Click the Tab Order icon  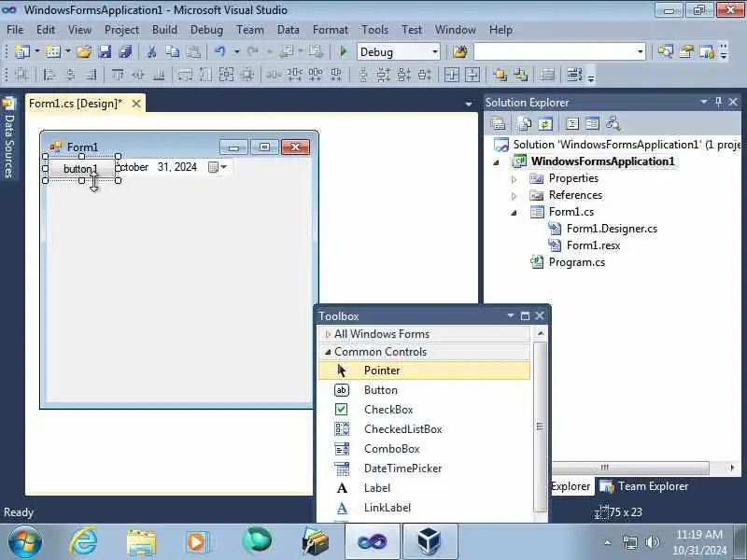(x=575, y=75)
